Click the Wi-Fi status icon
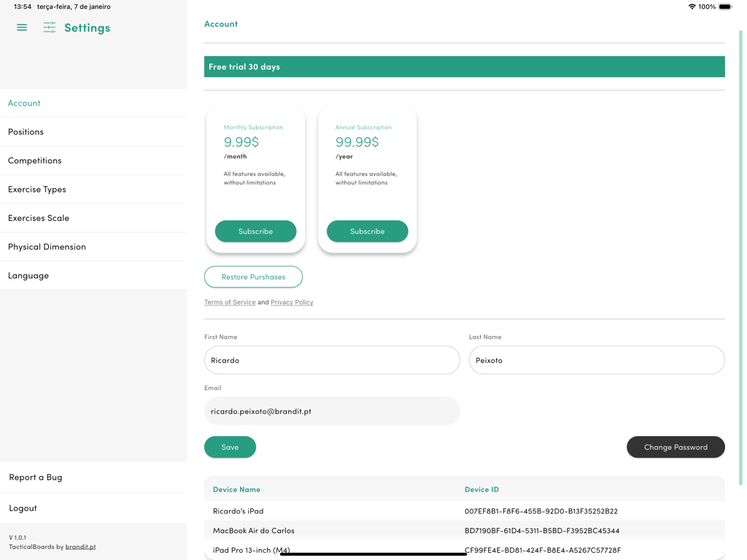This screenshot has width=747, height=560. 692,7
